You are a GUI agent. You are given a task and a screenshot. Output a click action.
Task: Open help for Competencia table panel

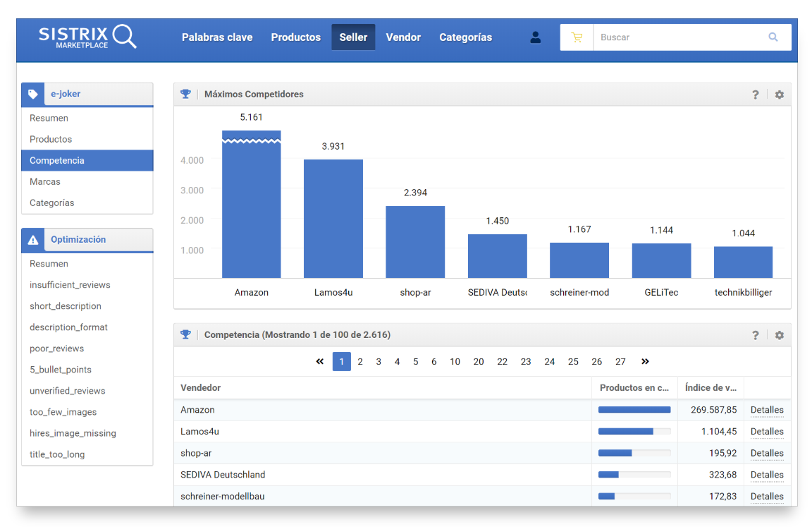[756, 335]
